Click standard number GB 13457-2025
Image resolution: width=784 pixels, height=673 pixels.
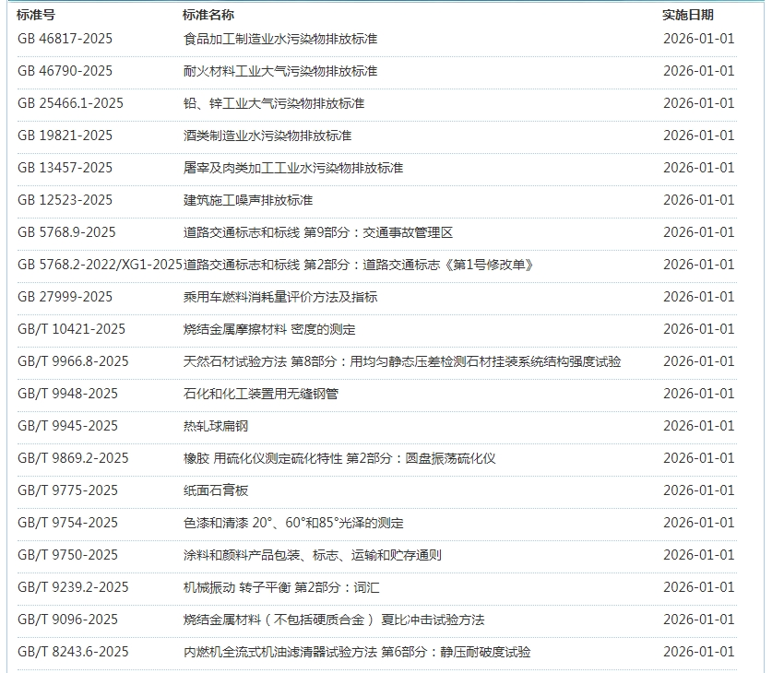click(x=65, y=168)
